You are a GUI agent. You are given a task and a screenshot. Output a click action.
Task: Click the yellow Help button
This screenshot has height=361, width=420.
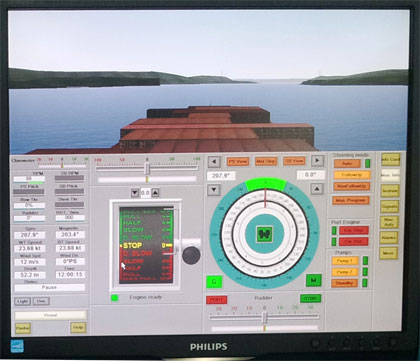coord(78,328)
